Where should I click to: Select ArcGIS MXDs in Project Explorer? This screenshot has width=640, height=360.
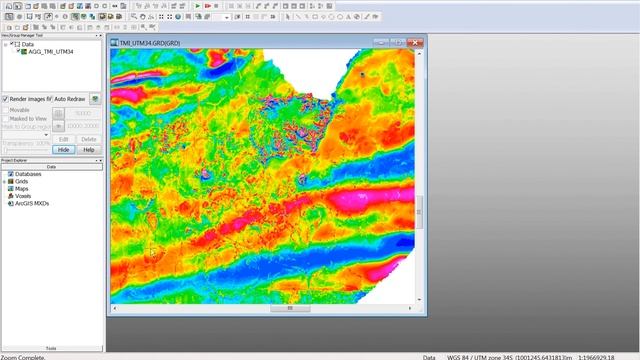point(32,203)
